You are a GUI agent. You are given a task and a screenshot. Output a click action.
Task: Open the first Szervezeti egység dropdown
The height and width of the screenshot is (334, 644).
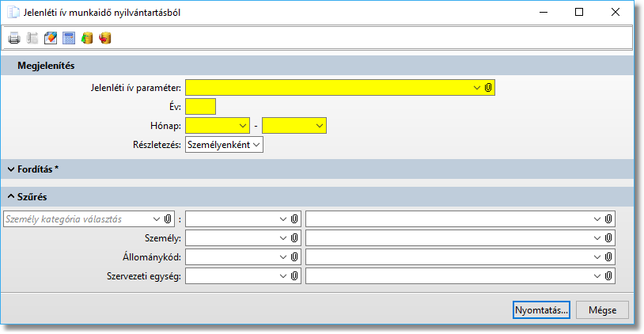click(283, 275)
